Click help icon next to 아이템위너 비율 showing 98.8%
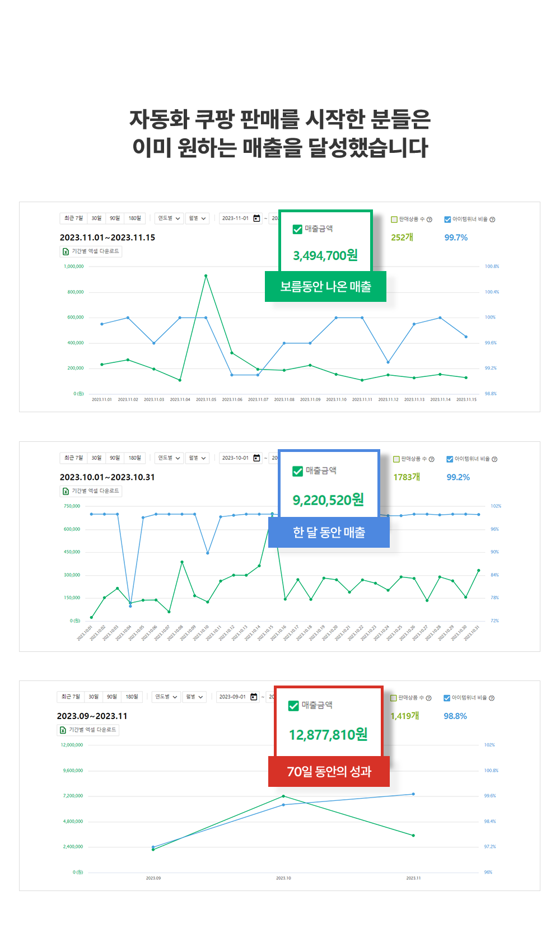 tap(492, 698)
